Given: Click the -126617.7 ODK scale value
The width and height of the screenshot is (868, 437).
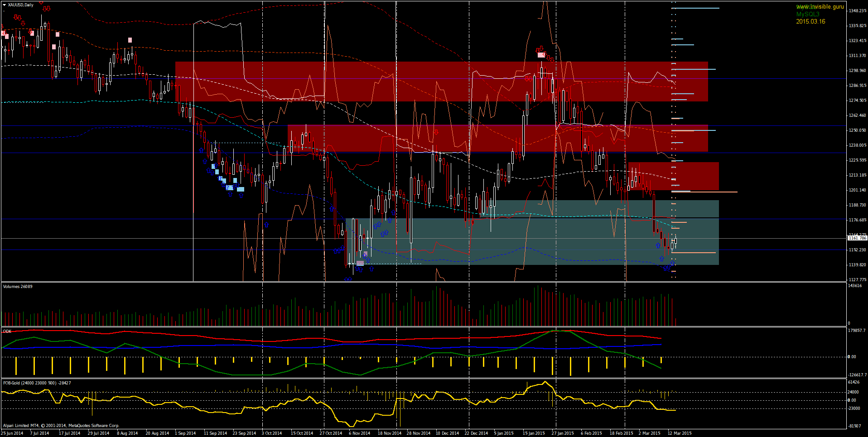Looking at the screenshot, I should coord(857,375).
